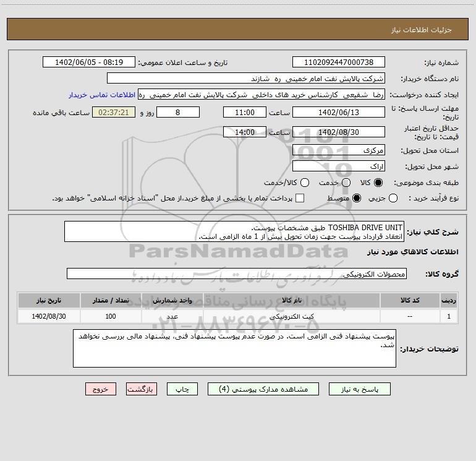Image resolution: width=476 pixels, height=461 pixels.
Task: Click the چاپ print button
Action: pos(182,389)
